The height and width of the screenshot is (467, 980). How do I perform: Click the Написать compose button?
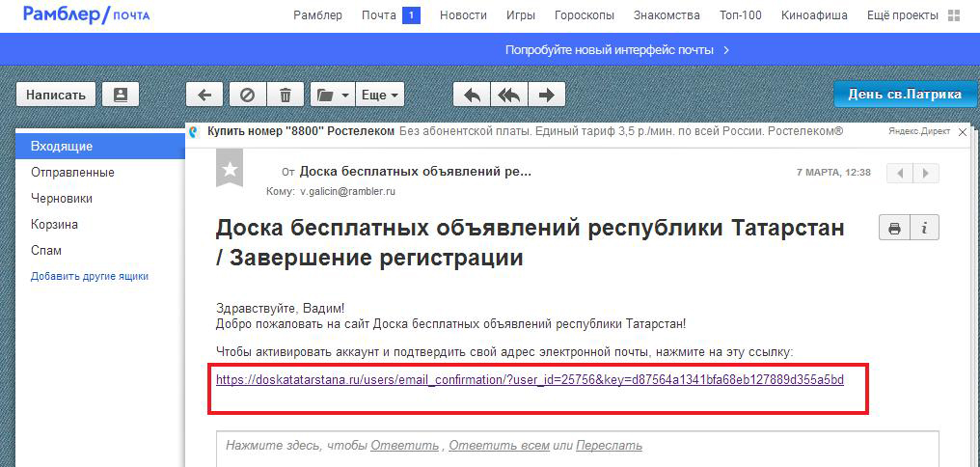pyautogui.click(x=56, y=95)
